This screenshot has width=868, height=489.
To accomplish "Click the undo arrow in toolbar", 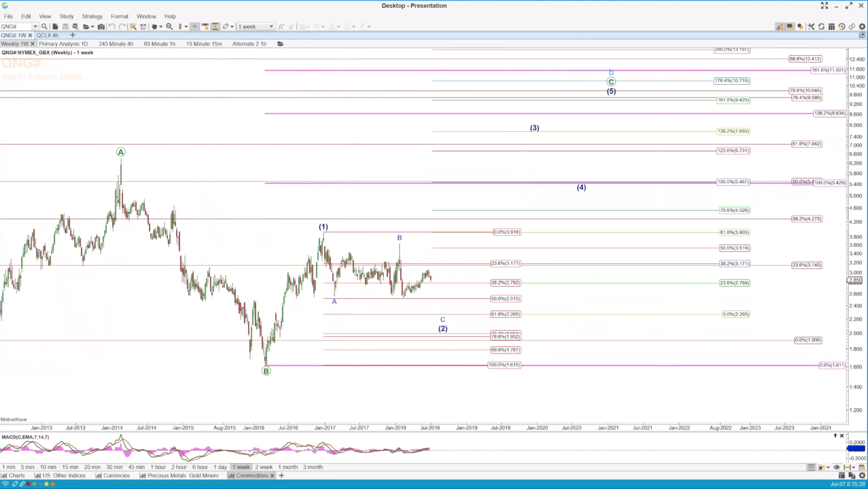I will 112,27.
